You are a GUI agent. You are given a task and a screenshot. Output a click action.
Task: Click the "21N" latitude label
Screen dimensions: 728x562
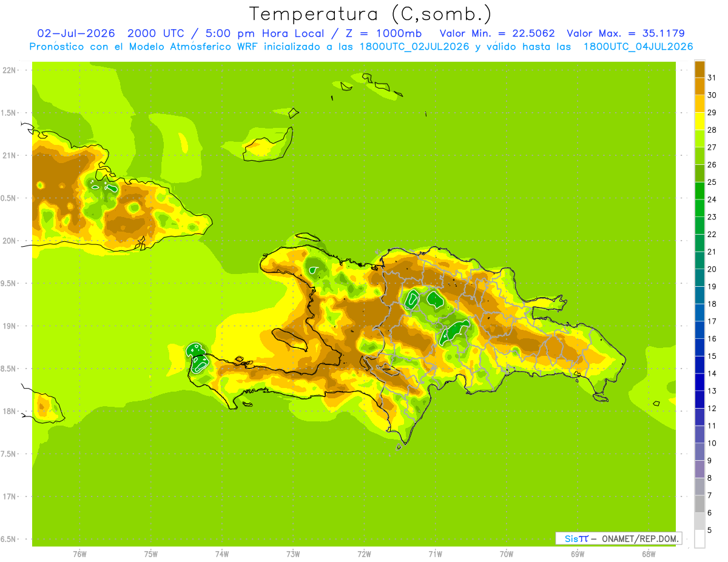pyautogui.click(x=9, y=156)
